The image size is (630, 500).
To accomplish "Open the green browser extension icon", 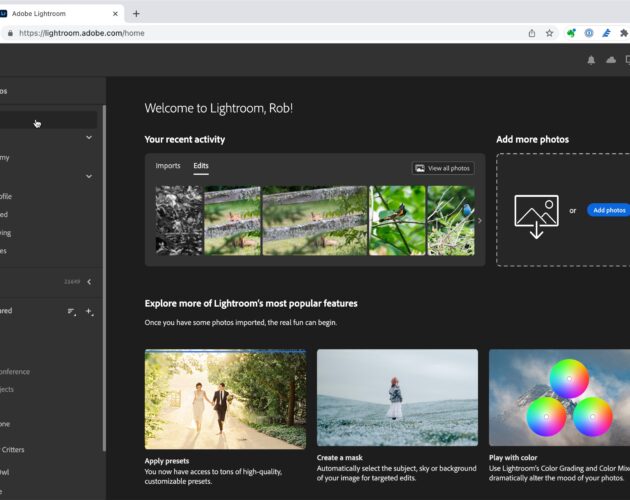I will pos(571,33).
